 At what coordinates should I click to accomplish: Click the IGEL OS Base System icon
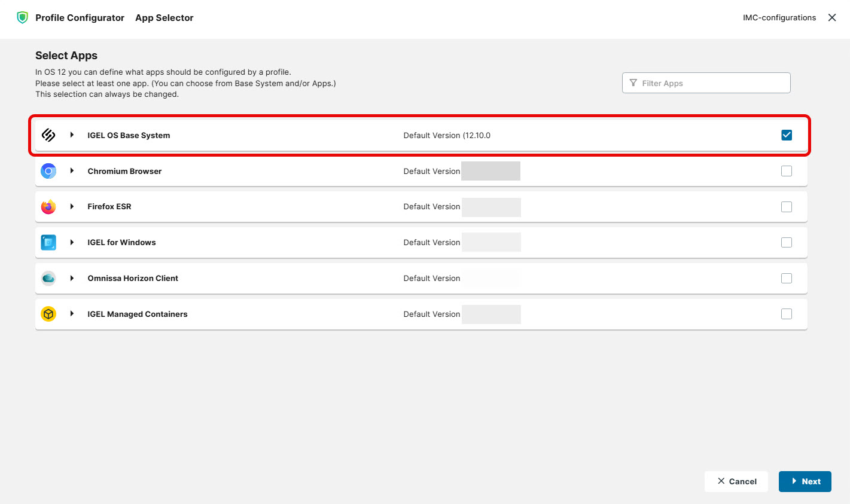48,135
